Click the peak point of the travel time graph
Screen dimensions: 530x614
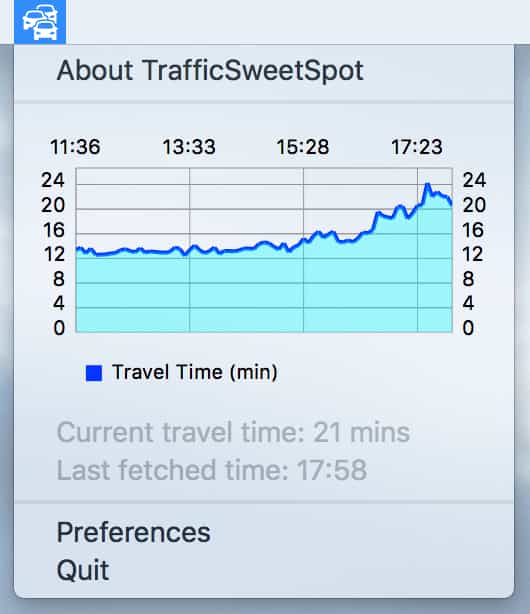tap(427, 184)
